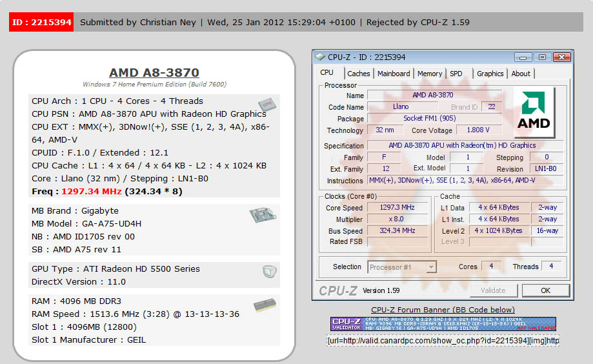Open the Processor #1 selection dropdown

point(402,267)
